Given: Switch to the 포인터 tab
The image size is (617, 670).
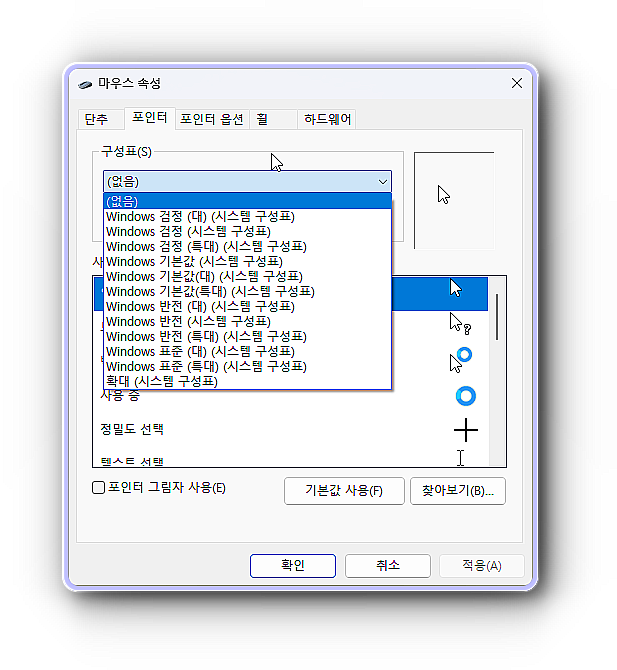Looking at the screenshot, I should click(150, 118).
